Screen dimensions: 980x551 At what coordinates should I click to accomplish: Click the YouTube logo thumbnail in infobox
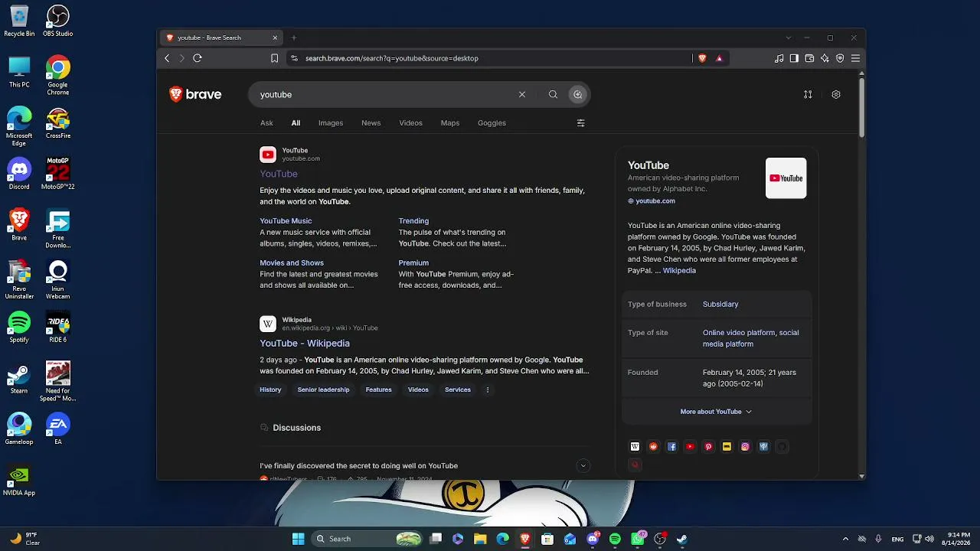point(786,178)
